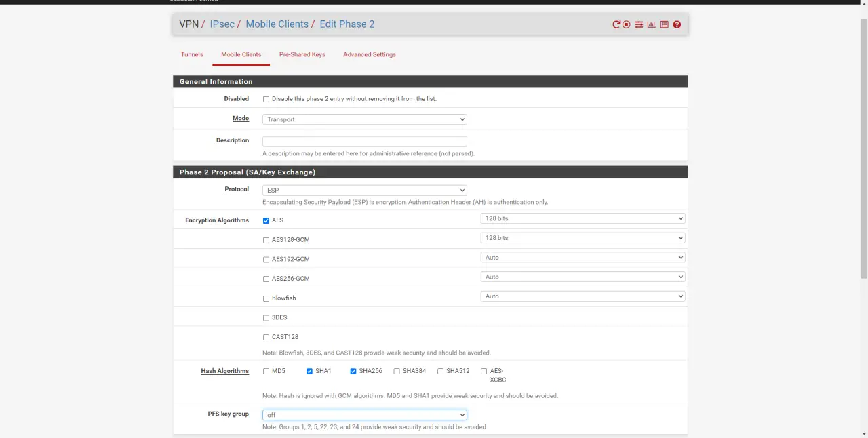This screenshot has height=438, width=868.
Task: Open the related log entries icon
Action: tap(664, 24)
